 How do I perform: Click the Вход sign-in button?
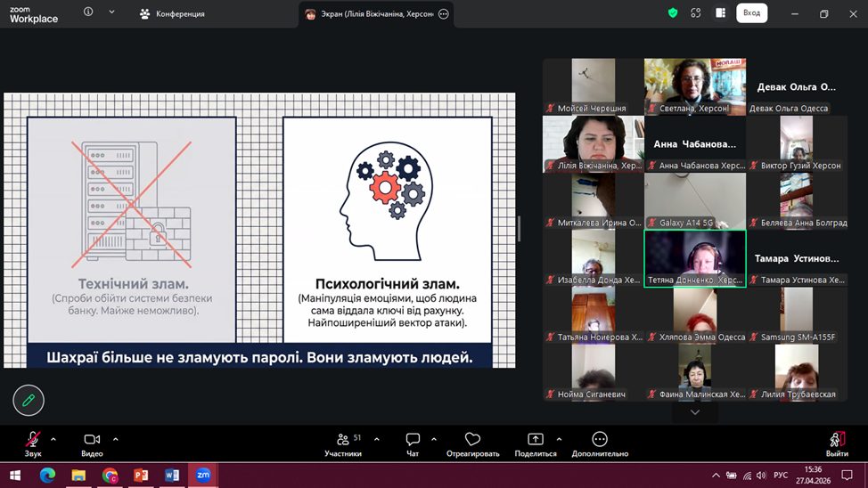click(x=751, y=13)
